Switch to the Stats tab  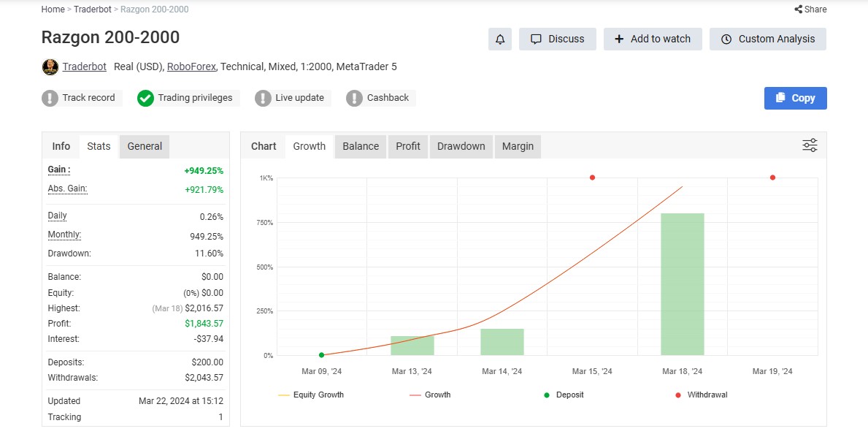pyautogui.click(x=99, y=146)
